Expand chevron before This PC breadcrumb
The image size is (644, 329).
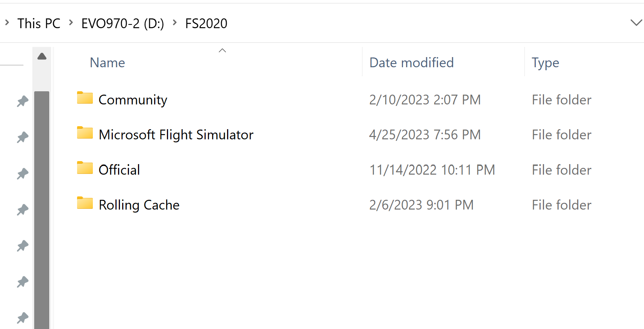7,23
